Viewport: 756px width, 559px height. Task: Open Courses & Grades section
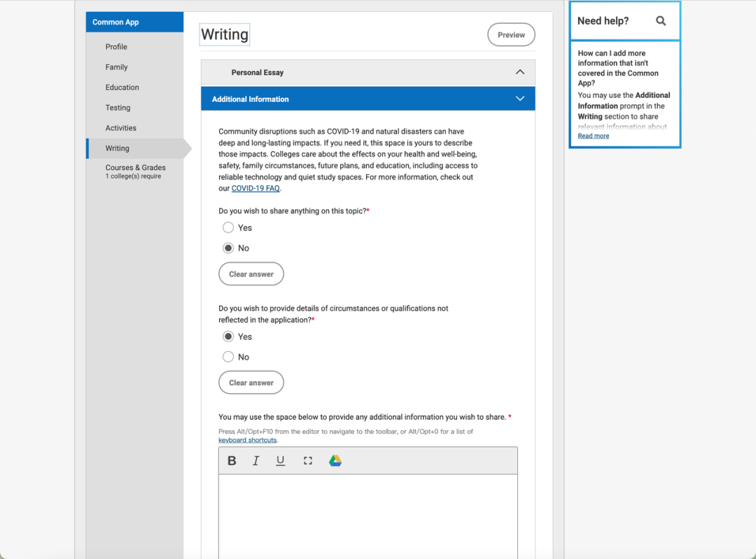136,171
